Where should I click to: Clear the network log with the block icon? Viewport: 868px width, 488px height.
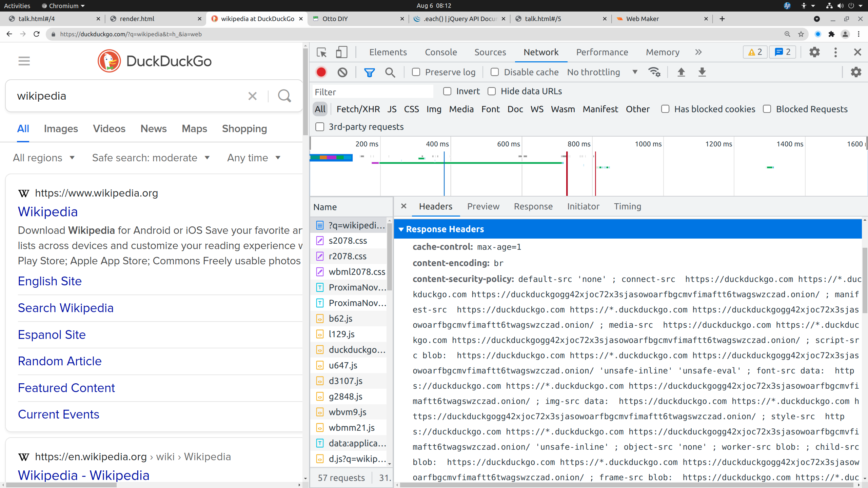coord(342,72)
